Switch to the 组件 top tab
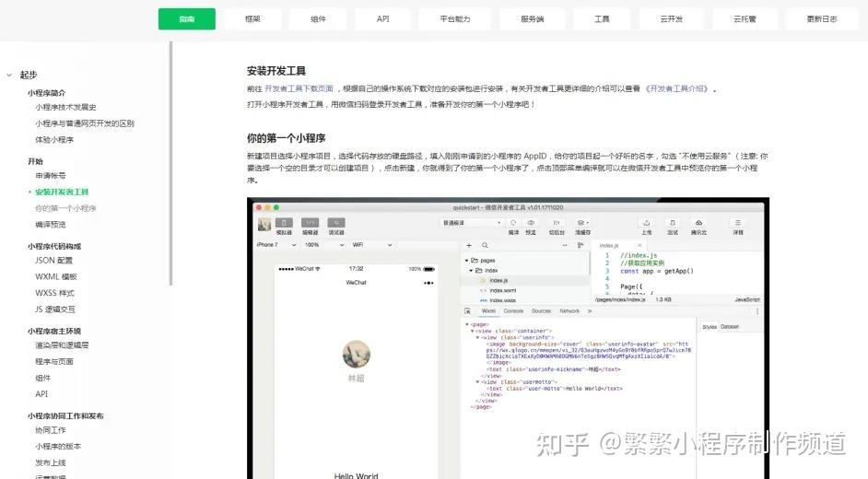Screen dimensions: 868x479 tap(318, 18)
